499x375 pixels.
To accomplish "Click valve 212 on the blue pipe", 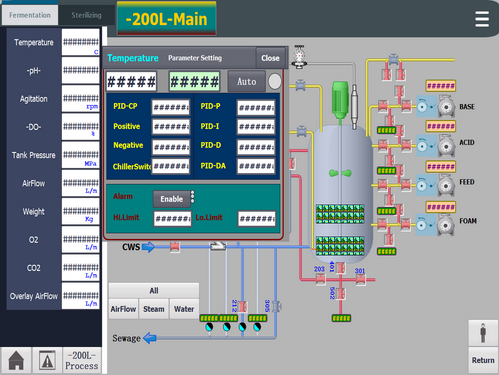I will [243, 307].
